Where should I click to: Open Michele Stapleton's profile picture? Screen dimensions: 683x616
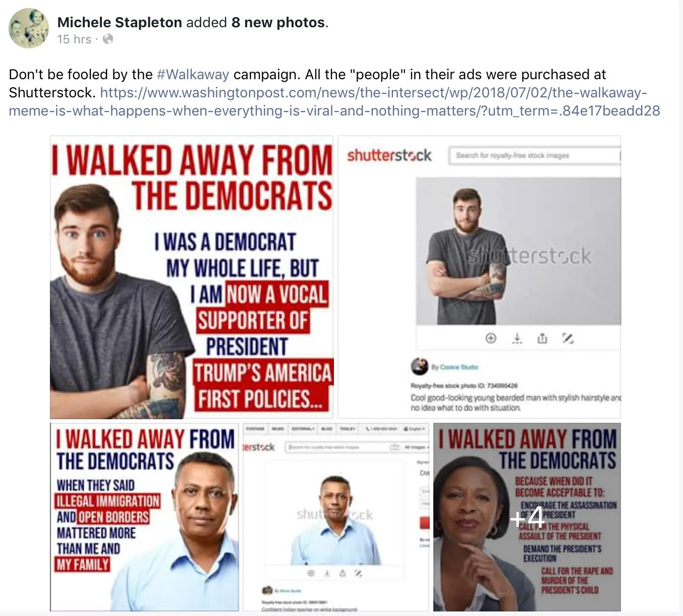(x=29, y=29)
